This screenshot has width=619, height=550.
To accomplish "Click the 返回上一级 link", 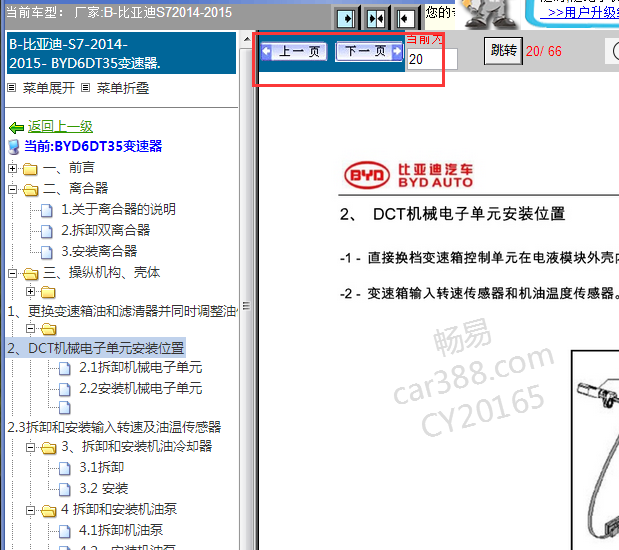I will [60, 126].
